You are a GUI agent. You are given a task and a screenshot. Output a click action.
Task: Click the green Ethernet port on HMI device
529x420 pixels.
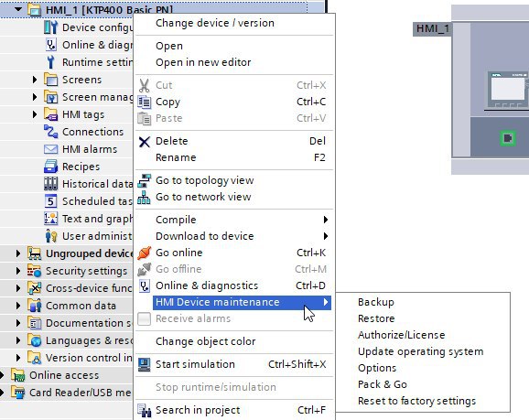[508, 138]
